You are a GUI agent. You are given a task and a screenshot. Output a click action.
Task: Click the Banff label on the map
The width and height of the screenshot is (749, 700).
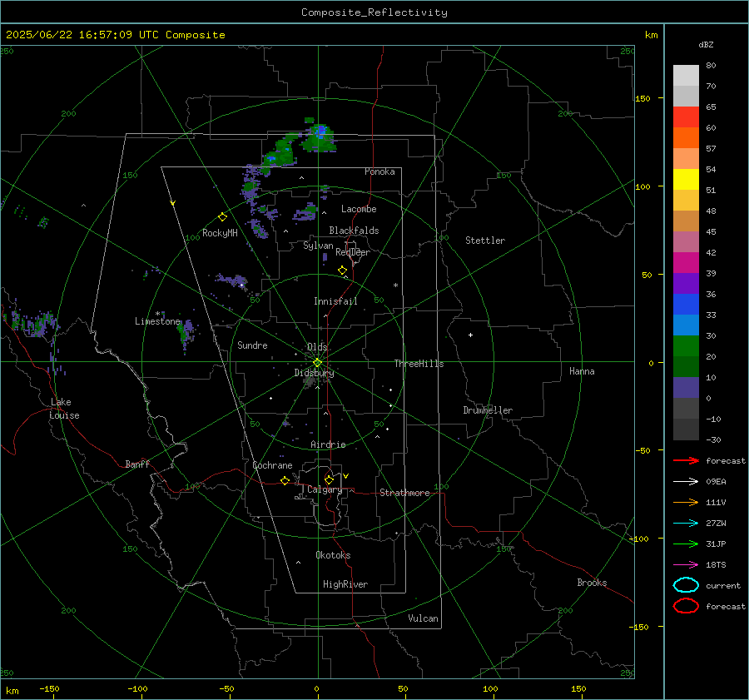coord(137,464)
